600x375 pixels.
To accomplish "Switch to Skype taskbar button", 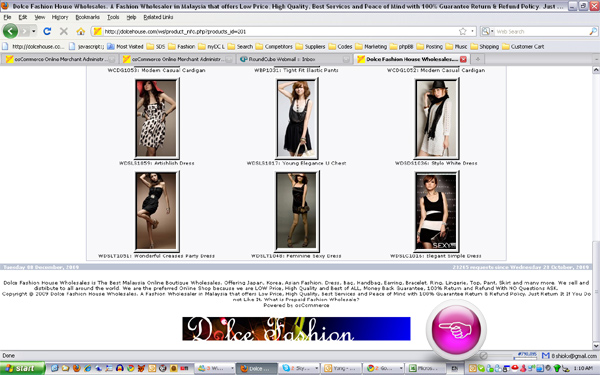I will pyautogui.click(x=300, y=368).
